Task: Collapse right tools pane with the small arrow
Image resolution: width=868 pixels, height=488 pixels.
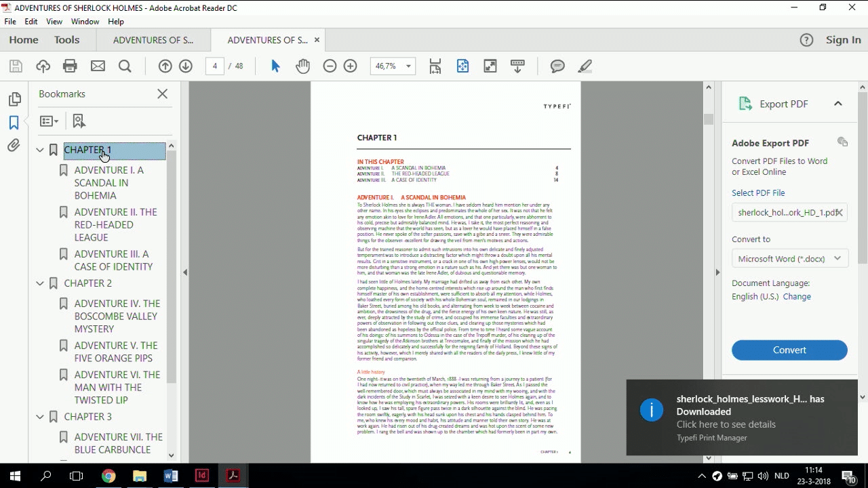Action: pos(717,272)
